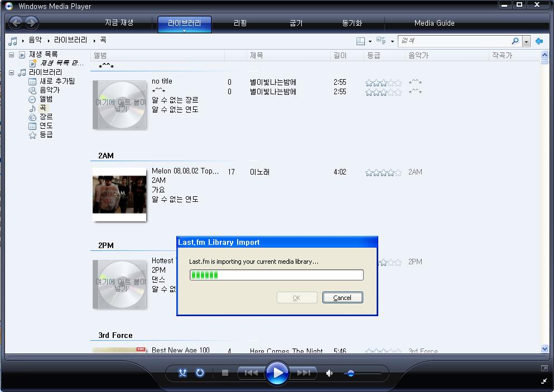Image resolution: width=554 pixels, height=392 pixels.
Task: Click into the search input field
Action: (x=455, y=41)
